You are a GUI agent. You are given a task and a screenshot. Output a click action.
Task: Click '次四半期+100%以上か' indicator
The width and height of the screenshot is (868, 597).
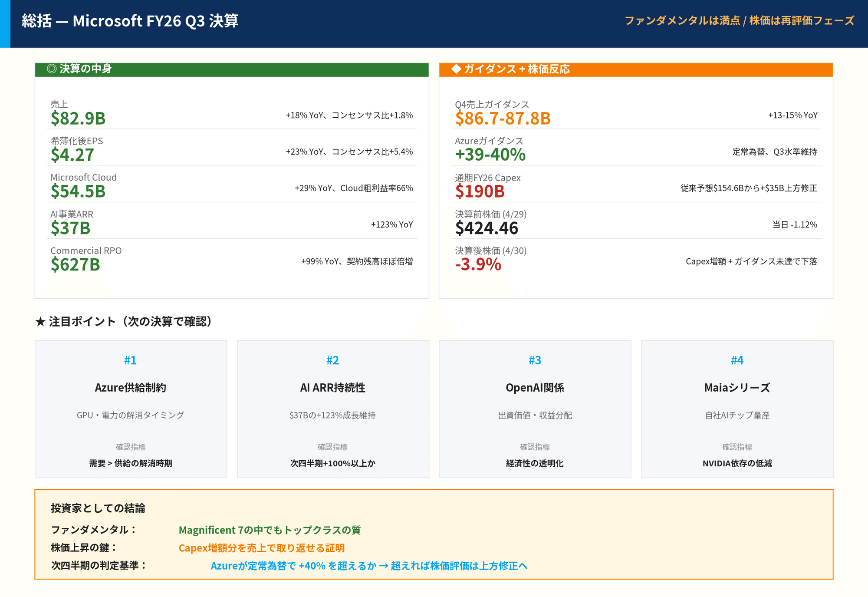coord(333,463)
